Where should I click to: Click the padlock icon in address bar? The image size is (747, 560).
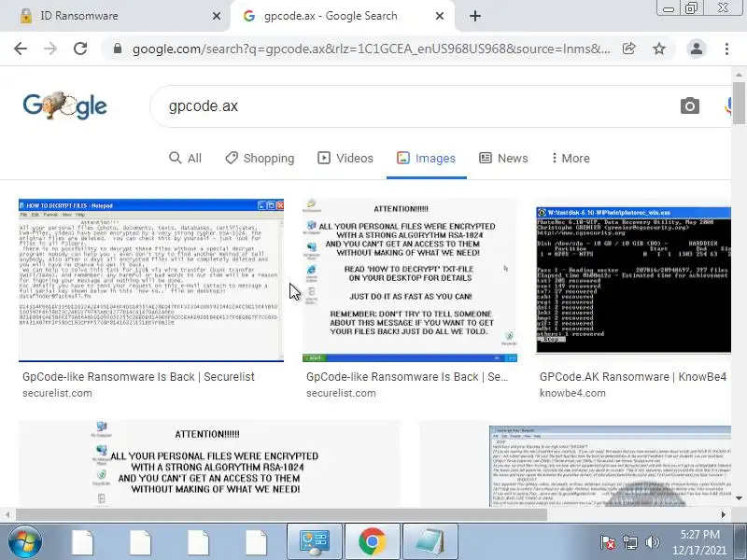[118, 49]
